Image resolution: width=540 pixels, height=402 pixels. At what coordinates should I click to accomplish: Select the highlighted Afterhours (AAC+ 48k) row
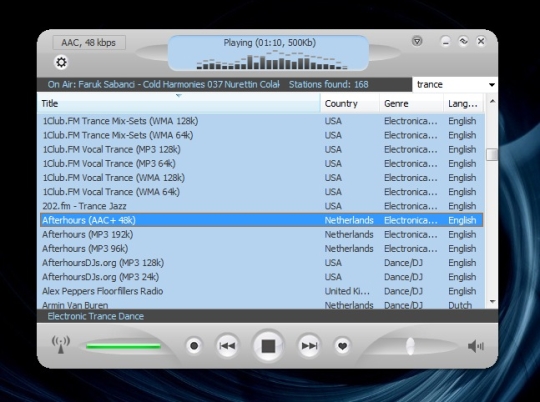coord(262,220)
